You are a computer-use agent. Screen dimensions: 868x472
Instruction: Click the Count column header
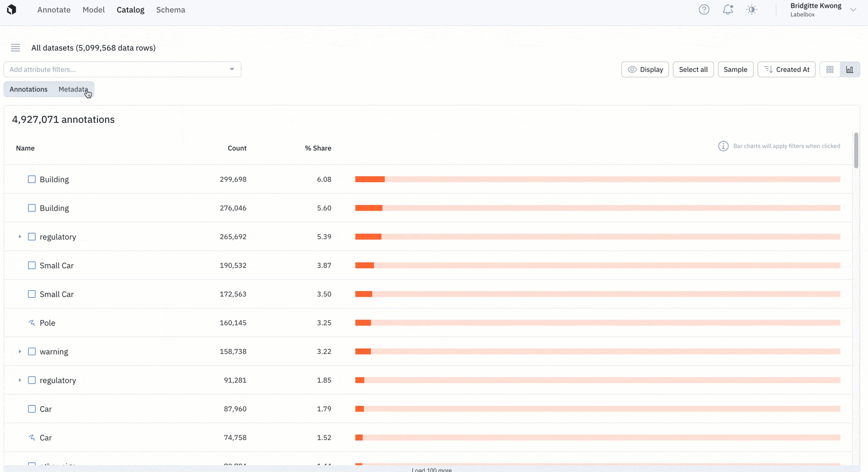click(x=237, y=148)
